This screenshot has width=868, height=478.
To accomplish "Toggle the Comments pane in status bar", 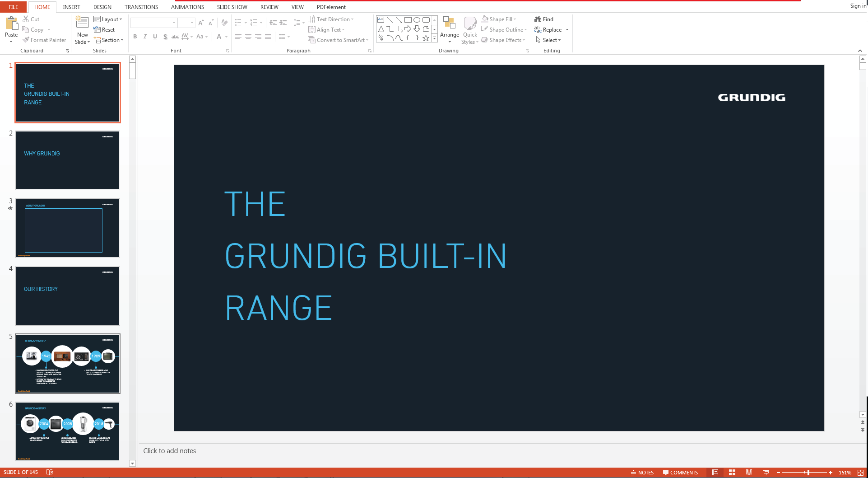I will [680, 473].
